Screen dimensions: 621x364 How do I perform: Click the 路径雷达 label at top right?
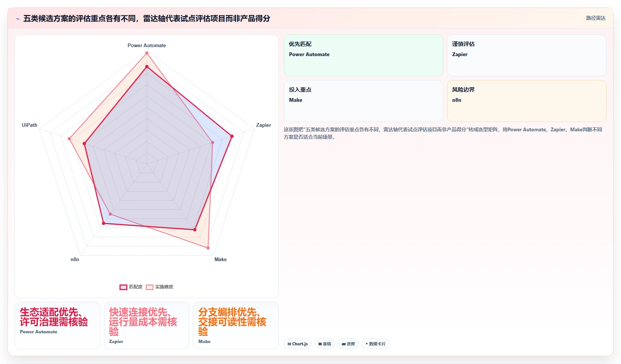point(596,18)
